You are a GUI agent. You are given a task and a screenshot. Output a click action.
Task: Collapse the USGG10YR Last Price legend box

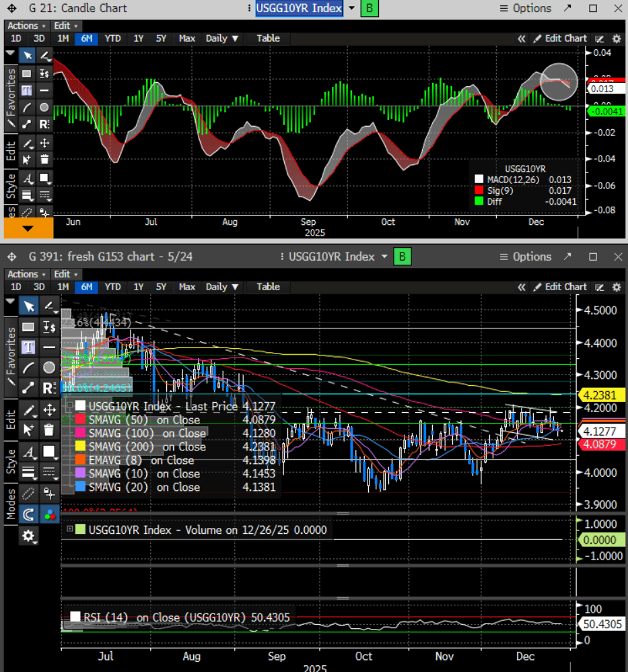[x=69, y=406]
